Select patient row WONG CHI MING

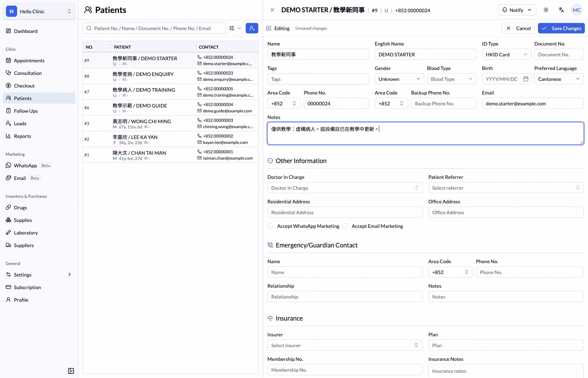(171, 124)
